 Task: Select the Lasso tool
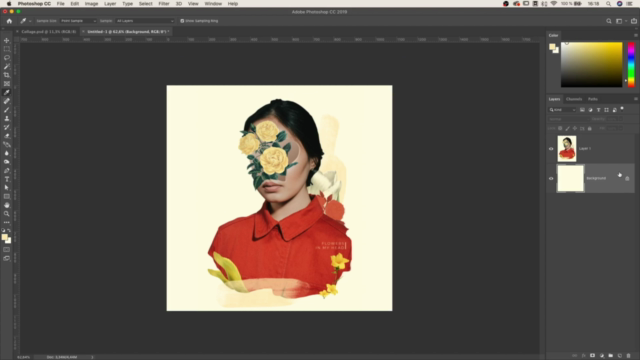pyautogui.click(x=7, y=58)
